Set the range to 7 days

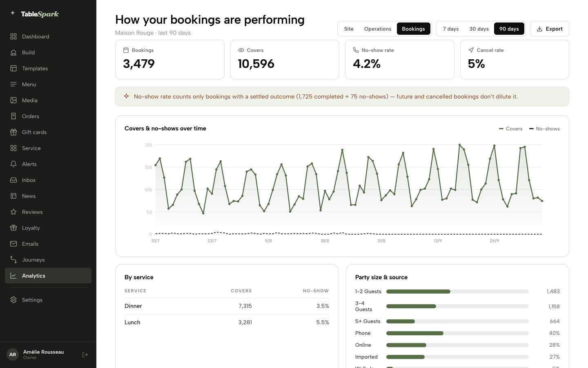(451, 29)
